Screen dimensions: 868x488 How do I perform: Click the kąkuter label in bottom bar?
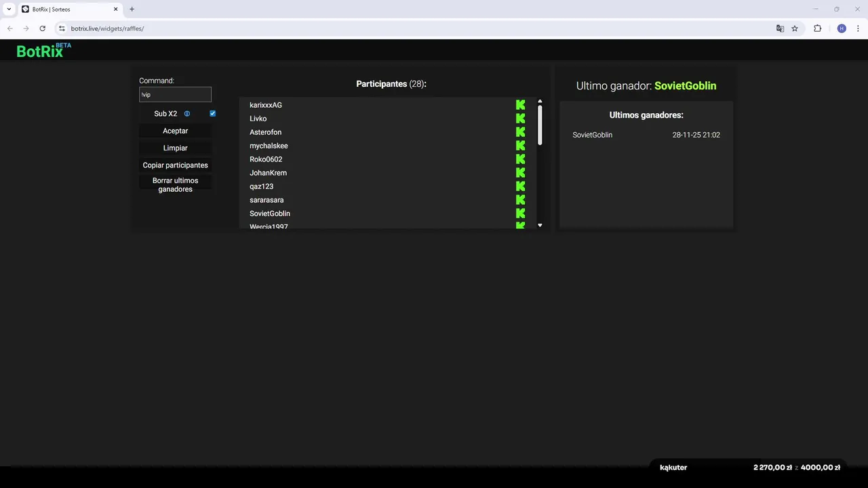coord(673,468)
